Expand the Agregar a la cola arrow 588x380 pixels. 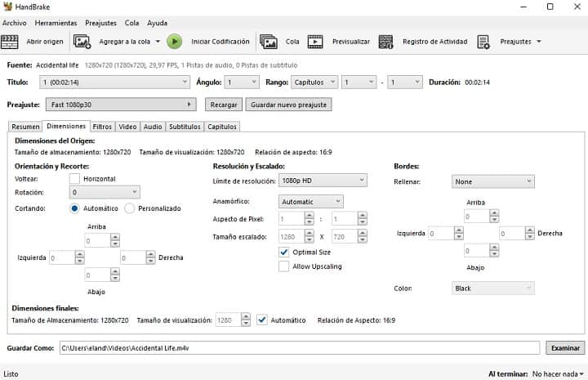(158, 42)
